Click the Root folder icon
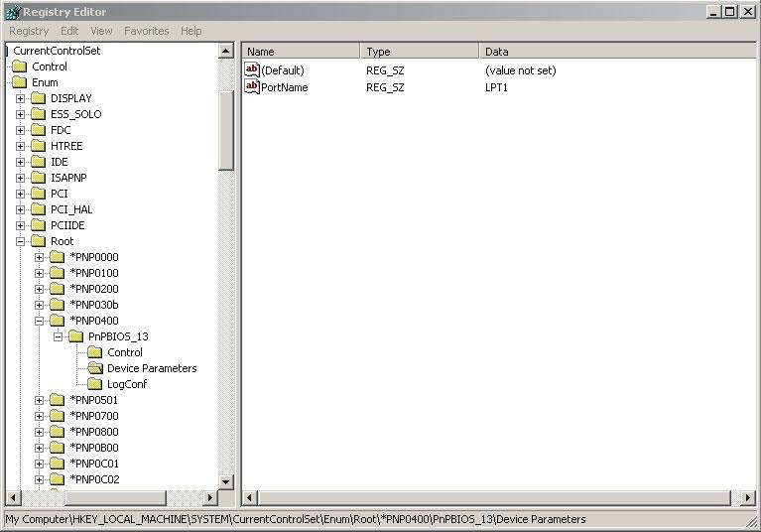This screenshot has width=761, height=532. pos(39,241)
